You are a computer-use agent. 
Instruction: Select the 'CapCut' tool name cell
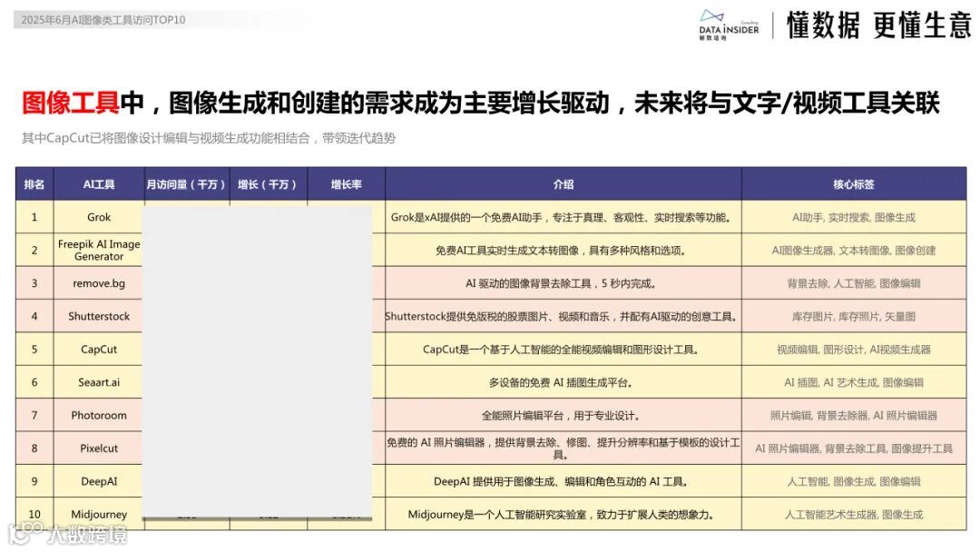point(99,350)
